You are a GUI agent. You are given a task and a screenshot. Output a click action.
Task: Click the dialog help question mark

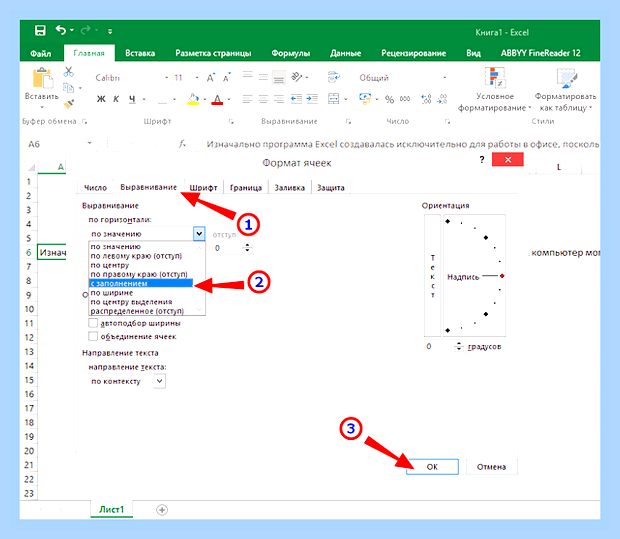point(482,160)
